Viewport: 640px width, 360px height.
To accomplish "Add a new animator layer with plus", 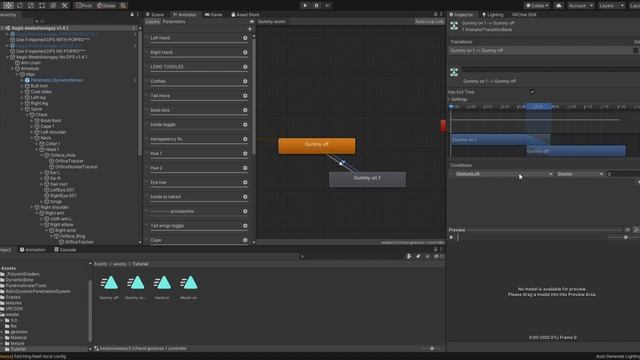I will tap(250, 29).
